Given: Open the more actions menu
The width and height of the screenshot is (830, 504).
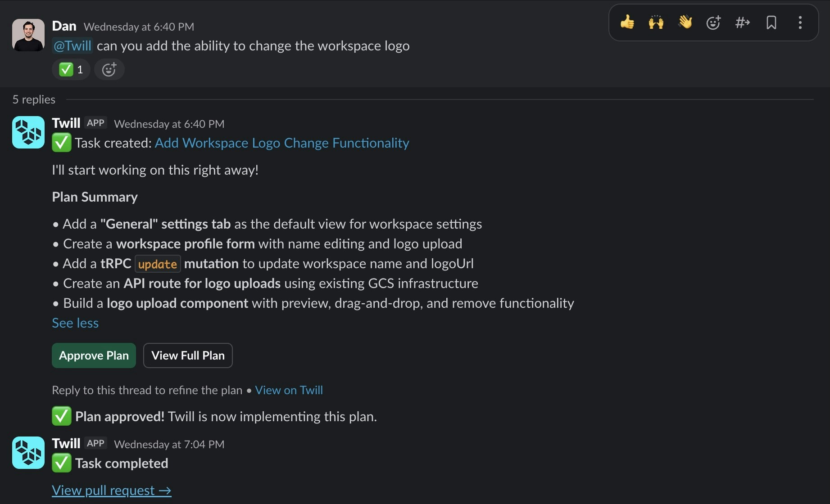Looking at the screenshot, I should [x=800, y=22].
